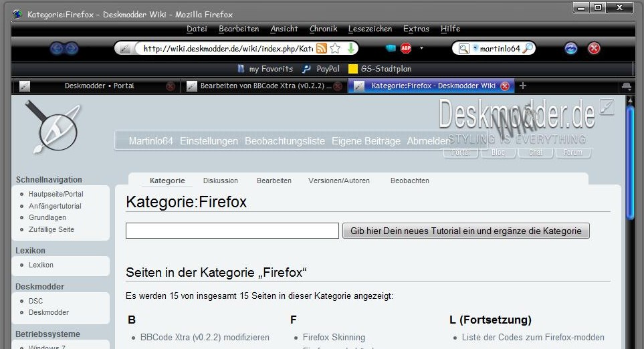Click the Forum button under the header
Image resolution: width=644 pixels, height=349 pixels.
click(x=573, y=152)
